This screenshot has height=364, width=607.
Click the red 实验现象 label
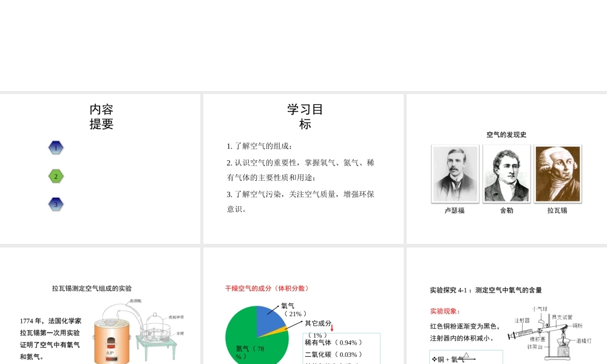445,311
